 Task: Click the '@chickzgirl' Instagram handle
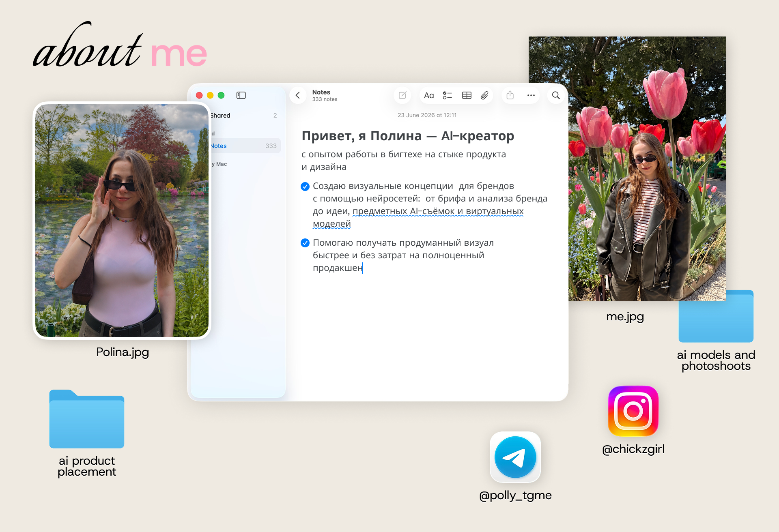point(633,449)
